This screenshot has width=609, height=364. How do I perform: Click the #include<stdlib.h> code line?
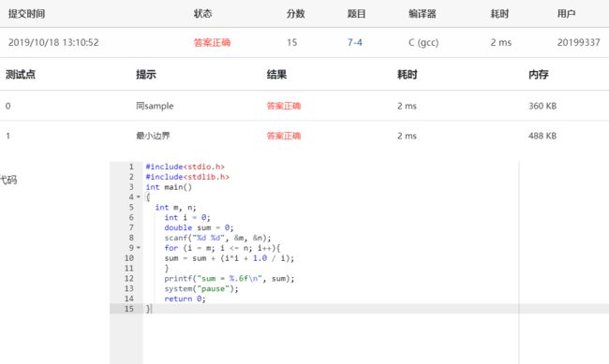pyautogui.click(x=187, y=177)
